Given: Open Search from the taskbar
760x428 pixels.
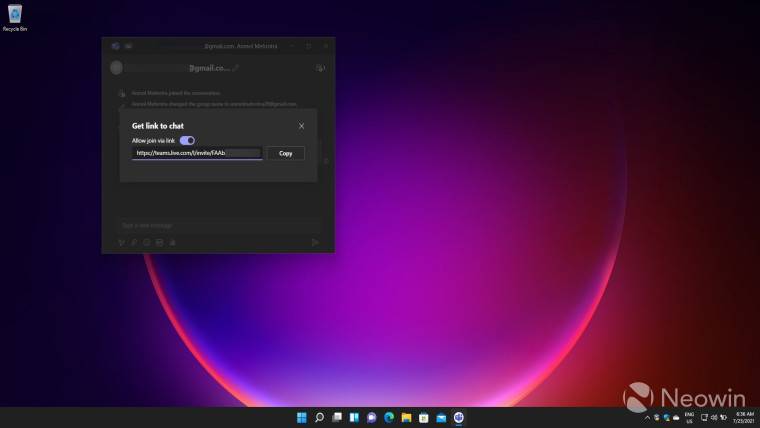Looking at the screenshot, I should (x=319, y=417).
